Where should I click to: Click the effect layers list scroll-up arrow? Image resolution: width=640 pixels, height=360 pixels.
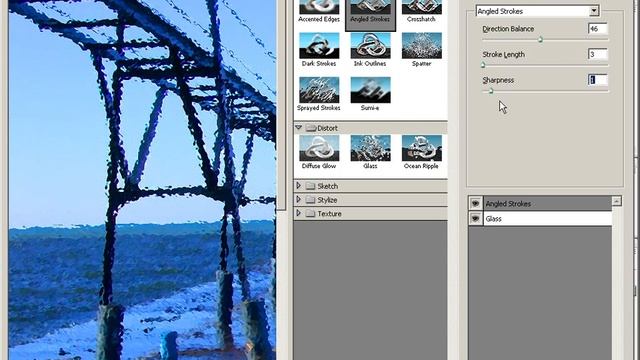[x=616, y=201]
